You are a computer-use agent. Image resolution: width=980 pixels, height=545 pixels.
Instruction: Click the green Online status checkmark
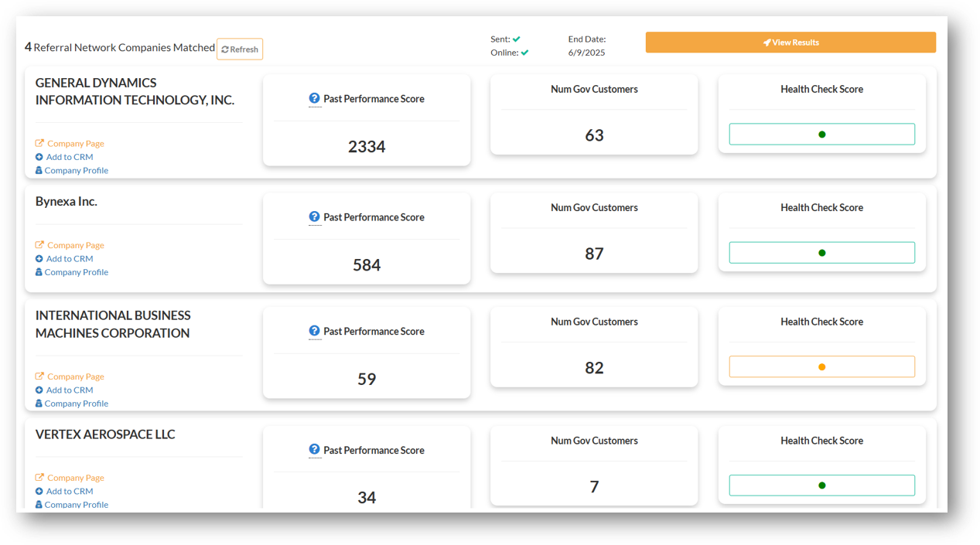point(524,53)
